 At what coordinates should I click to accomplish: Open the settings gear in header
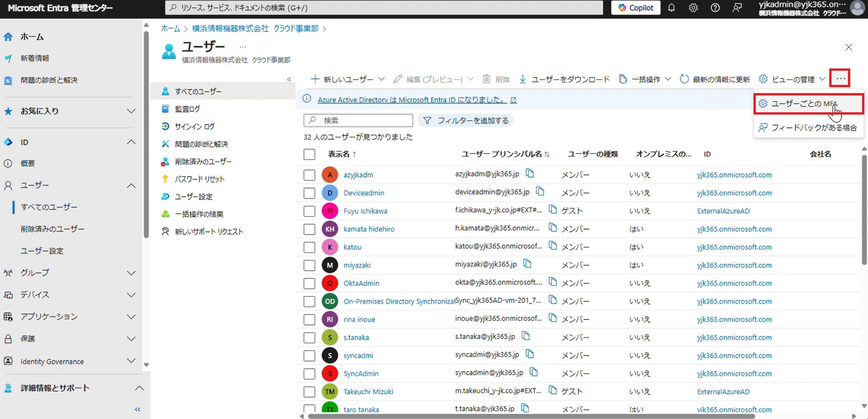pos(693,8)
